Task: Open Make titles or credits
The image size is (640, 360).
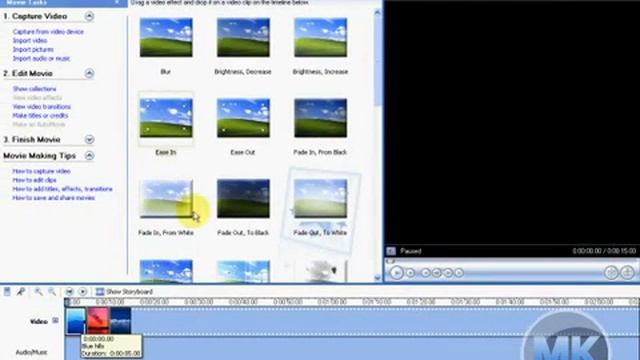Action: pyautogui.click(x=40, y=116)
